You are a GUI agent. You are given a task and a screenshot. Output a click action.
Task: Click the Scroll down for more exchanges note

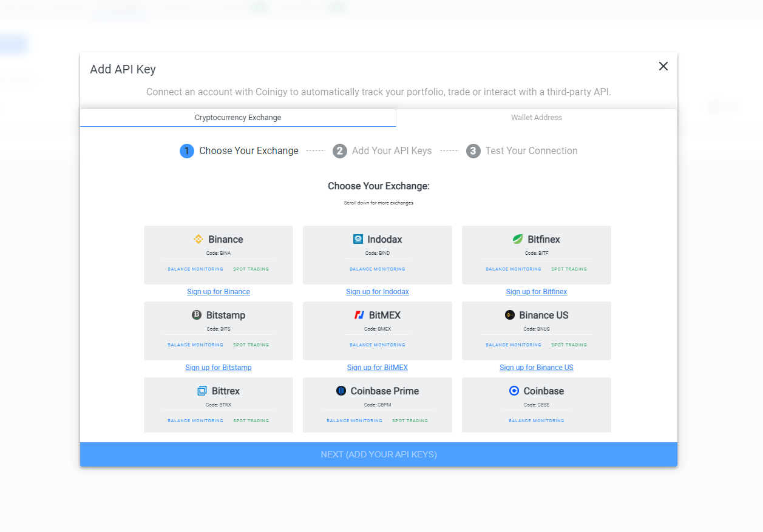(379, 203)
